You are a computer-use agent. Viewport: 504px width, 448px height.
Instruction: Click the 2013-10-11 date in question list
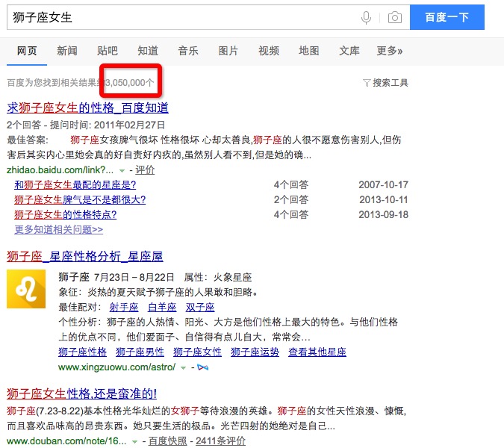click(x=384, y=200)
